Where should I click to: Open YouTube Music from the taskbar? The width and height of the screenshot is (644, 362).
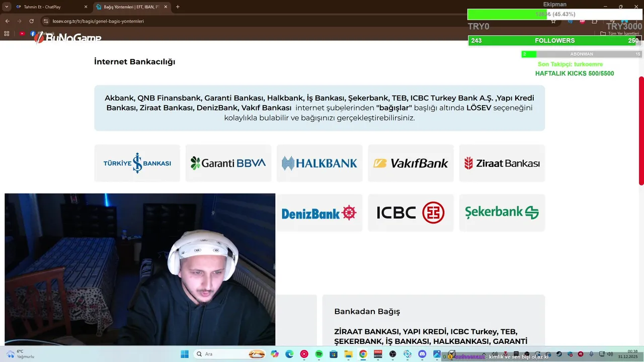304,354
